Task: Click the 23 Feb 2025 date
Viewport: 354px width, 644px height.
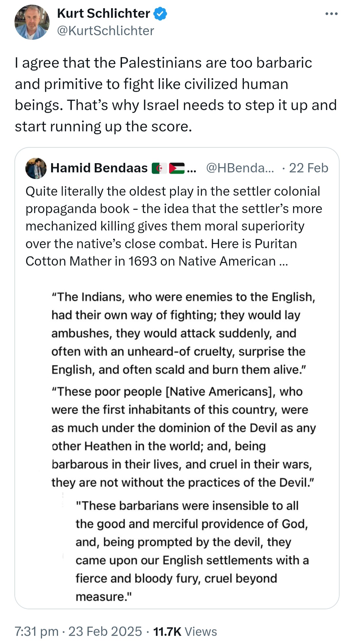Action: click(x=105, y=632)
